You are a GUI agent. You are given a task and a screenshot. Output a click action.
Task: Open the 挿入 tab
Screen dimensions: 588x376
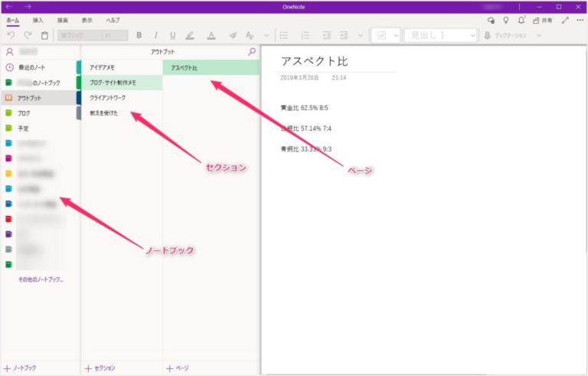[38, 20]
